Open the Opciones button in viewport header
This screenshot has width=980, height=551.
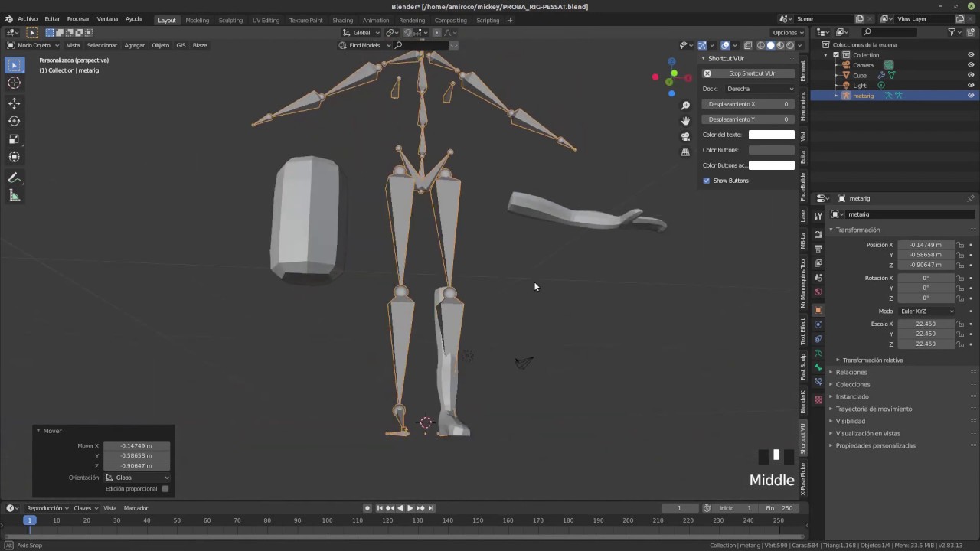[x=788, y=32]
